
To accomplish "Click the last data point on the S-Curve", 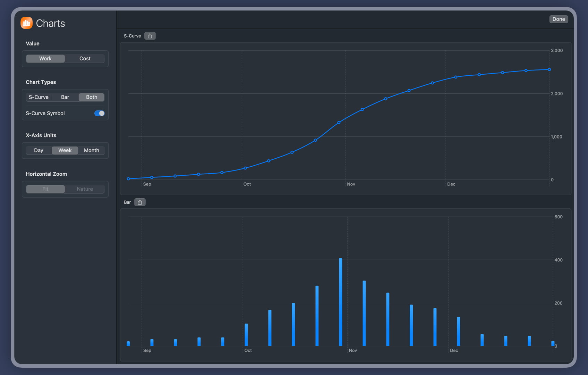I will point(549,69).
